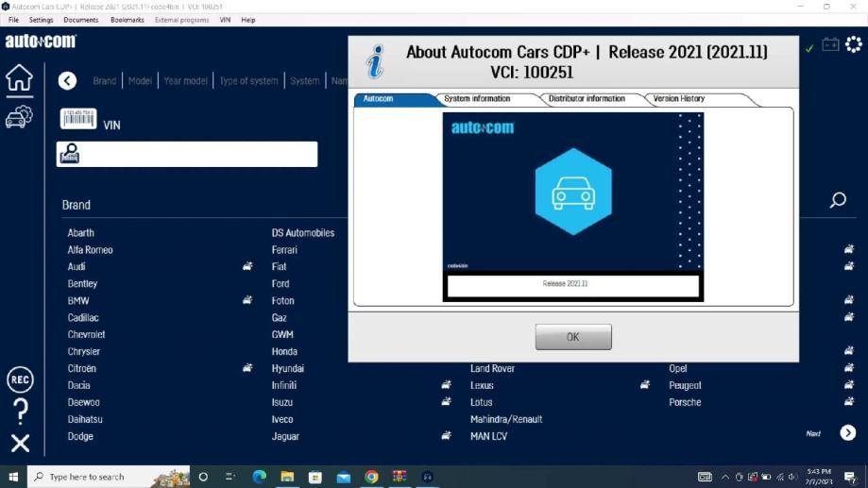Open the Settings menu
The image size is (868, 488).
[41, 20]
